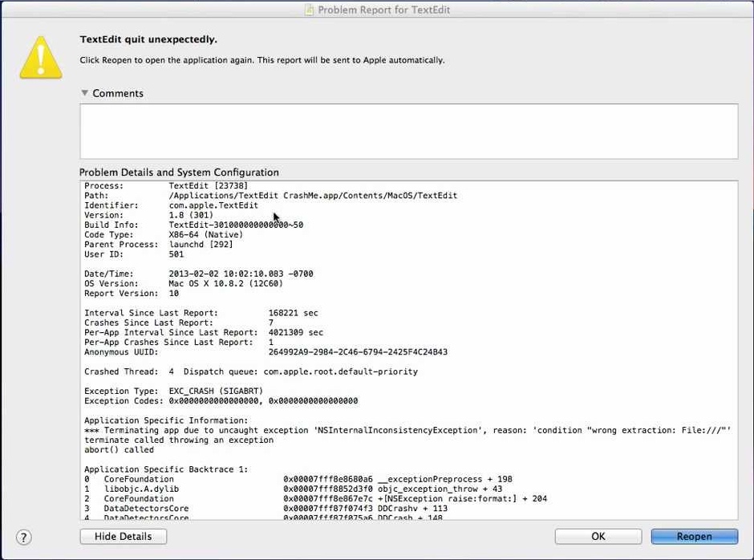This screenshot has width=754, height=560.
Task: Click the 'EXC_CRASH (SIGABRT)' exception type
Action: (216, 392)
